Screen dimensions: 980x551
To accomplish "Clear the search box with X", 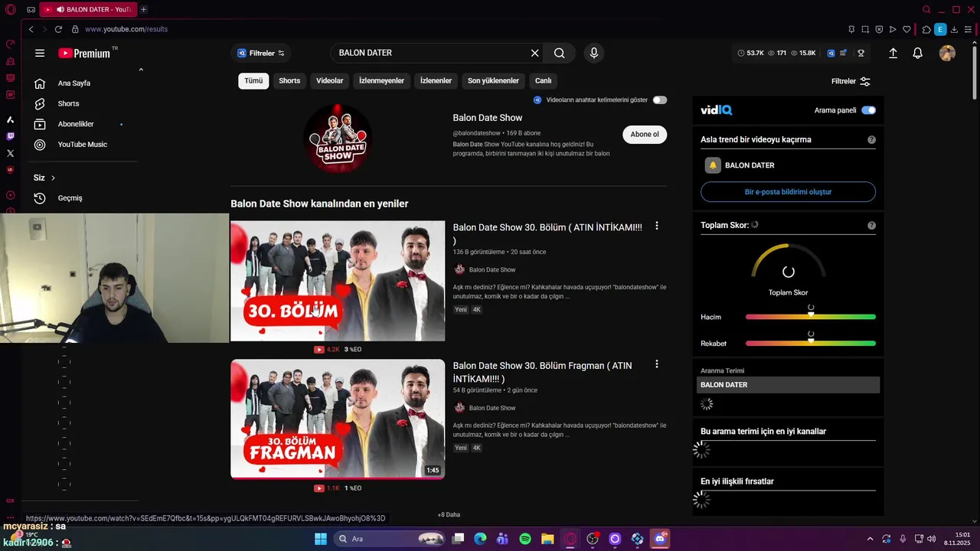I will [535, 53].
